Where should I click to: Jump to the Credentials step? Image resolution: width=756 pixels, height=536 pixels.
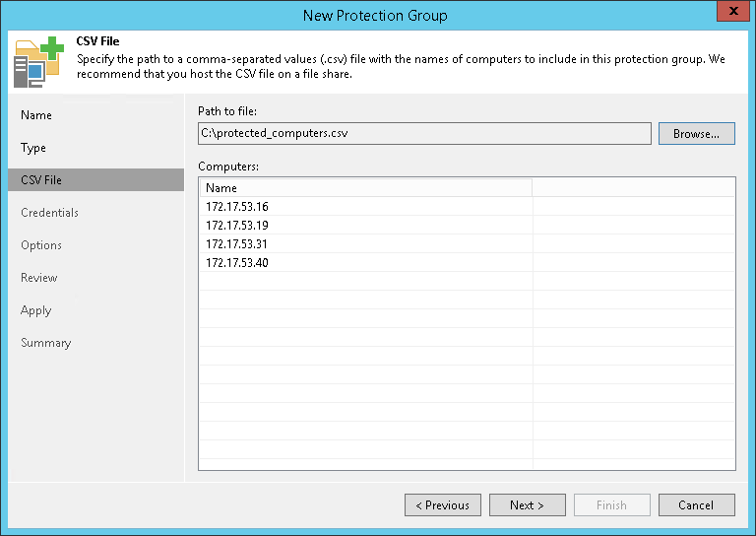(49, 213)
